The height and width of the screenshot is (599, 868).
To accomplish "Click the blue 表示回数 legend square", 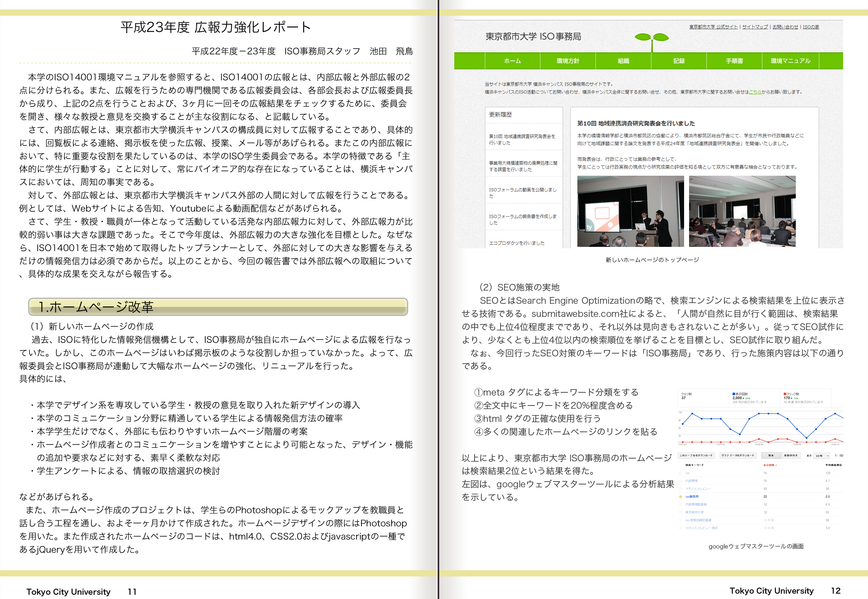I will click(734, 394).
